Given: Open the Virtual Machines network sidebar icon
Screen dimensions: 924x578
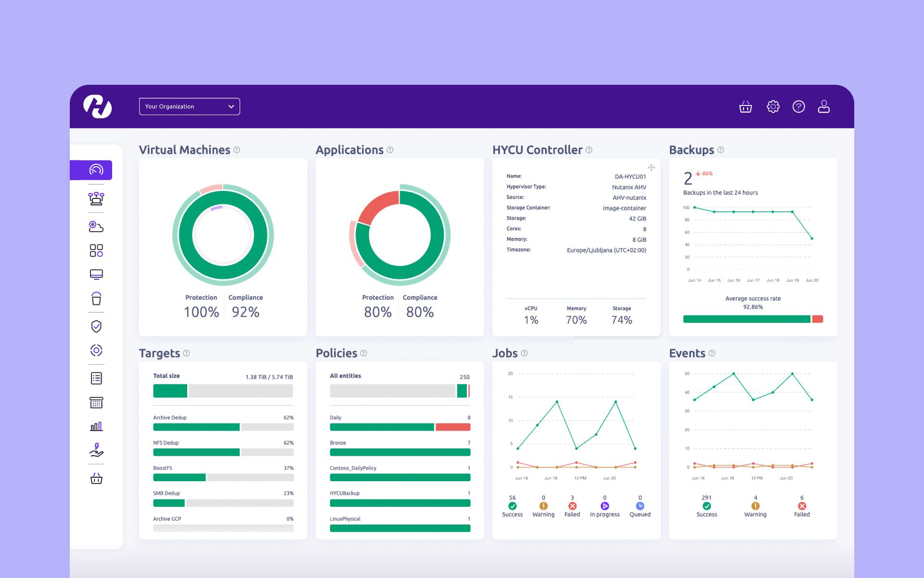Looking at the screenshot, I should (x=96, y=198).
